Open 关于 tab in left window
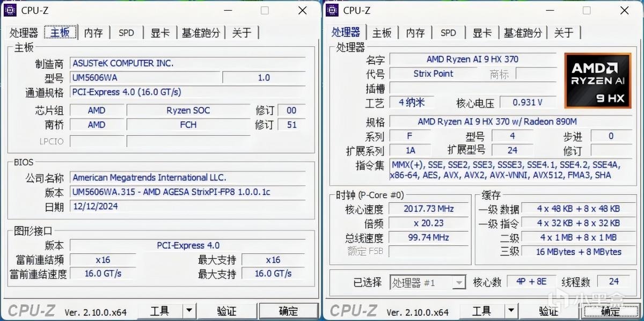 pyautogui.click(x=242, y=33)
